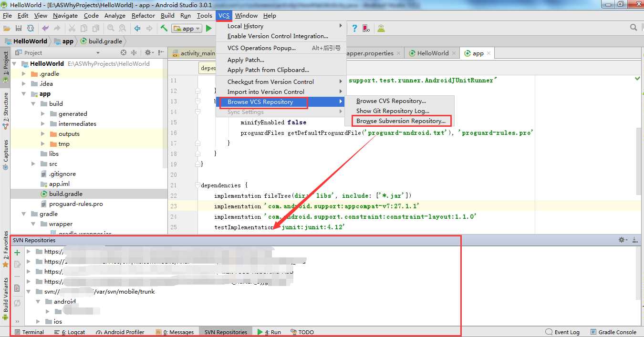This screenshot has width=644, height=337.
Task: Open Project panel gear settings
Action: 148,53
